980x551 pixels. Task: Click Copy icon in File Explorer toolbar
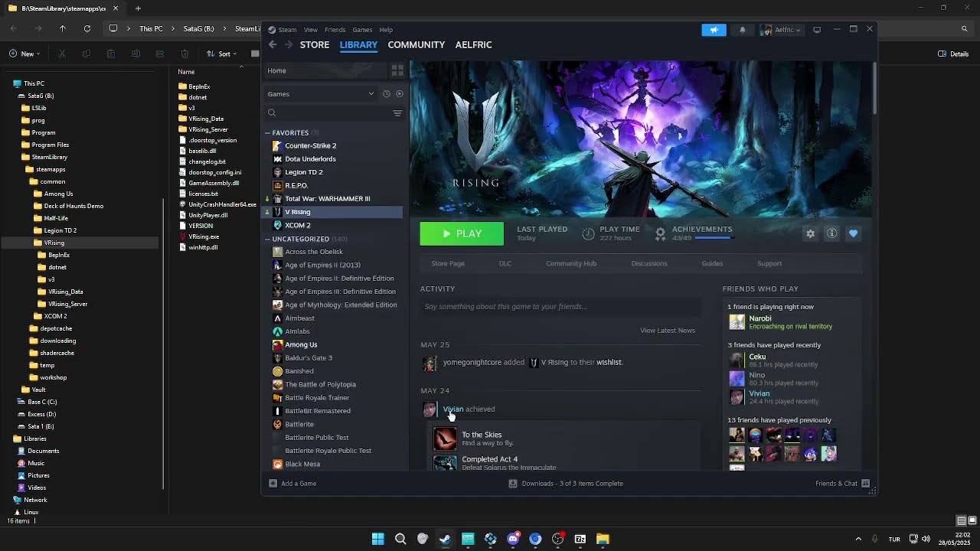coord(87,54)
